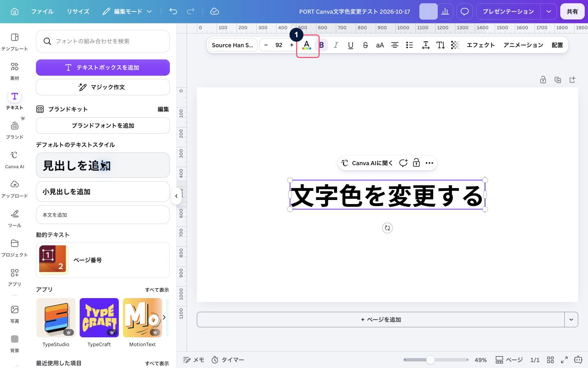Toggle bulleted list
588x368 pixels.
(410, 45)
